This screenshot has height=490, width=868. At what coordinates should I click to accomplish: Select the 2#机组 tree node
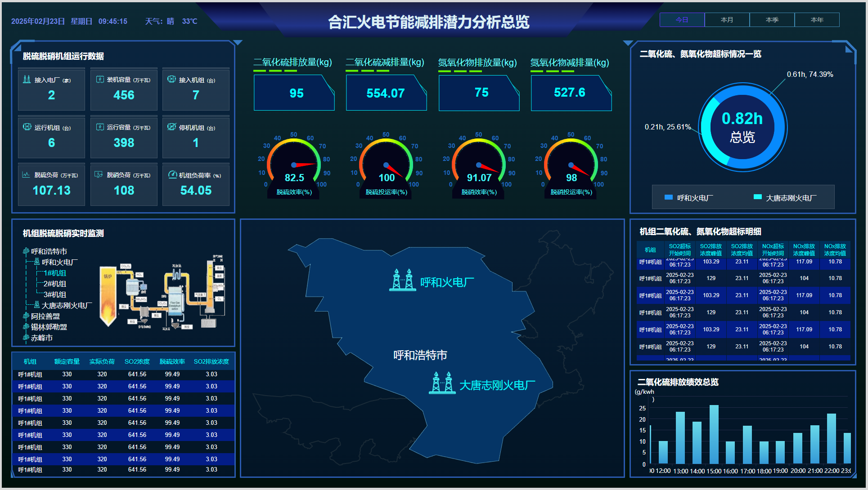pyautogui.click(x=55, y=284)
